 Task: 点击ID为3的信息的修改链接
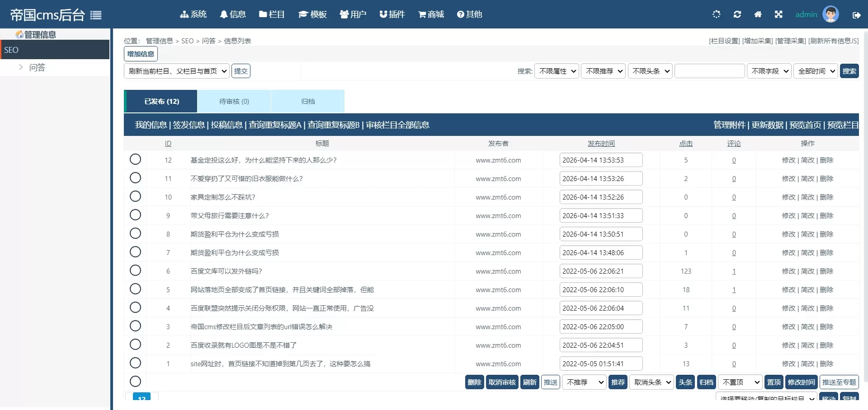click(789, 326)
